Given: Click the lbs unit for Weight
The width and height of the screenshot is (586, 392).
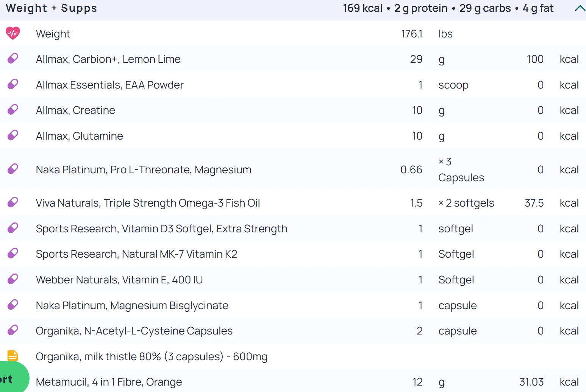Looking at the screenshot, I should click(445, 34).
